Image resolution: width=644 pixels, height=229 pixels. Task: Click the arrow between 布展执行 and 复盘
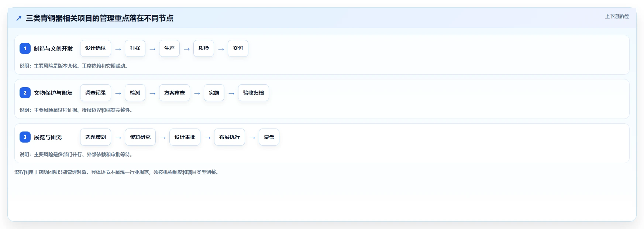point(252,137)
